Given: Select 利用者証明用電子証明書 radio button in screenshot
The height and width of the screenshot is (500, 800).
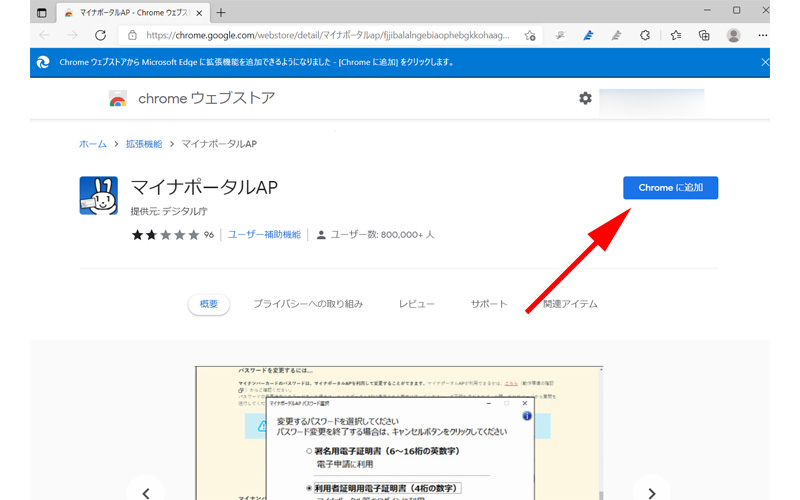Looking at the screenshot, I should coord(309,488).
